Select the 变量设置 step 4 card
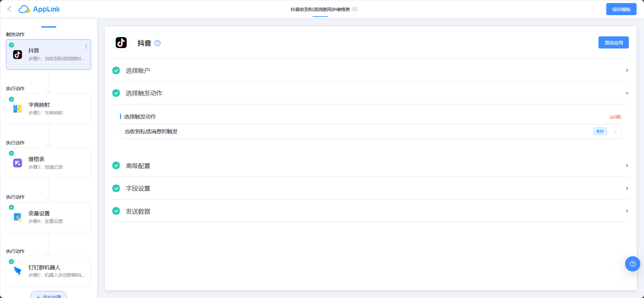Image resolution: width=644 pixels, height=298 pixels. tap(49, 217)
